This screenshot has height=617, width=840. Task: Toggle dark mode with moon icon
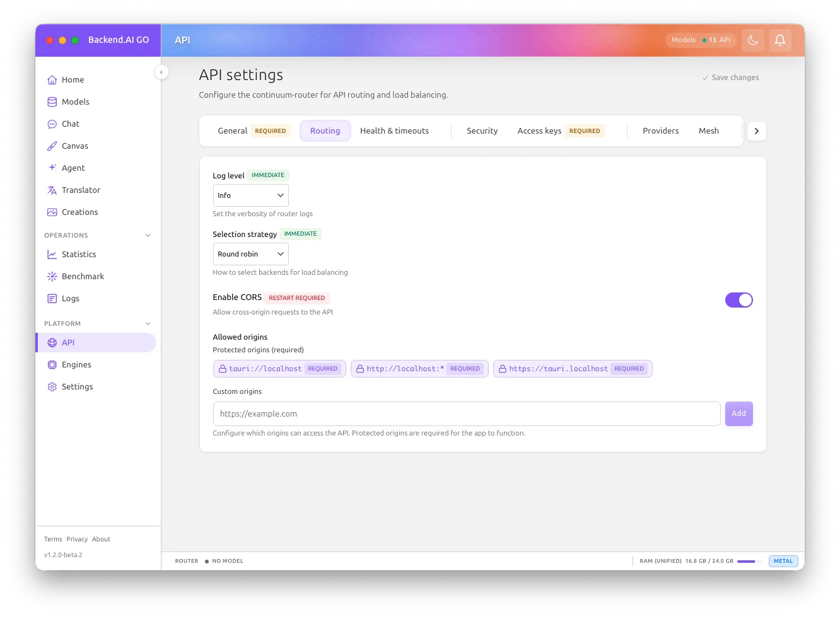click(753, 40)
